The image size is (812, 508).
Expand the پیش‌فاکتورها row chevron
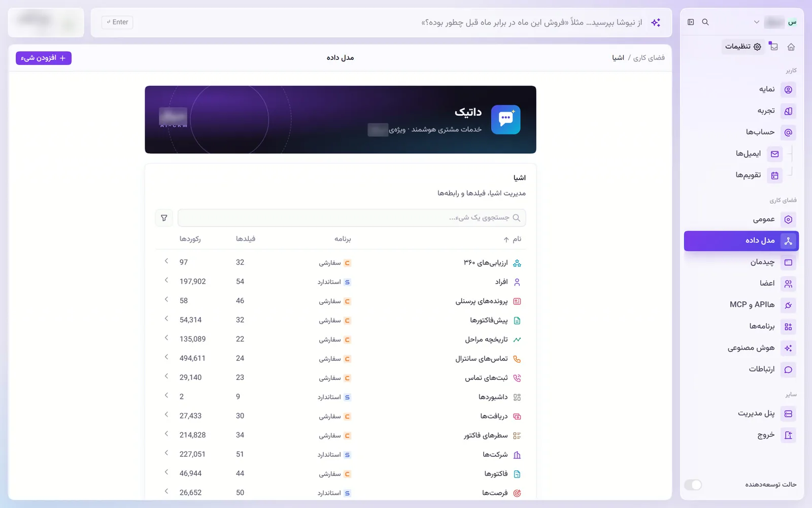click(x=166, y=319)
